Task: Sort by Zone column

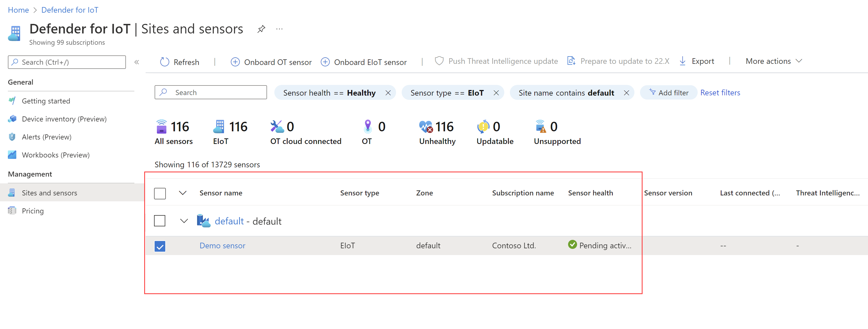Action: point(424,193)
